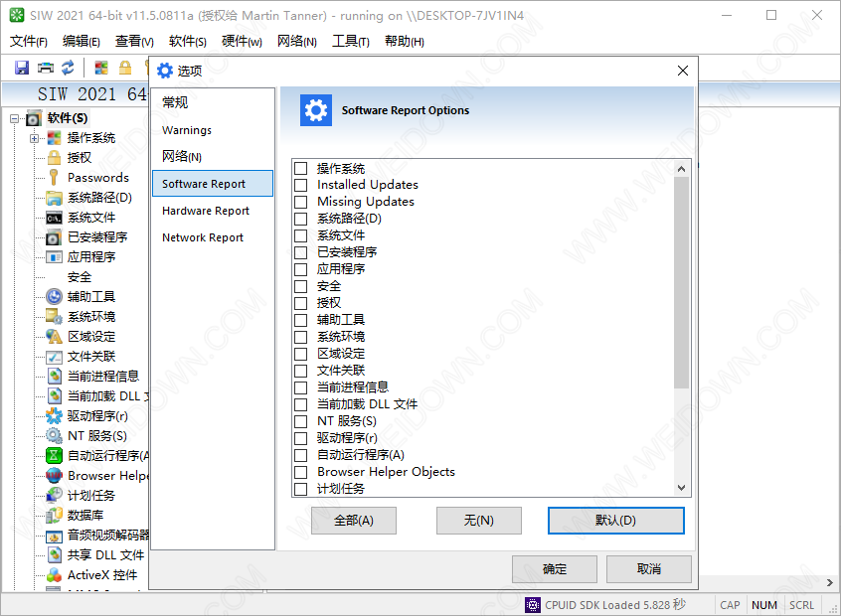The height and width of the screenshot is (616, 841).
Task: Click the colored Windows-flag toolbar icon
Action: pos(101,68)
